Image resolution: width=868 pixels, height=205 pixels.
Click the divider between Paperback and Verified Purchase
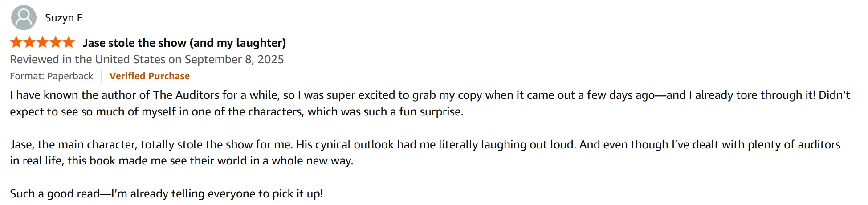(102, 76)
